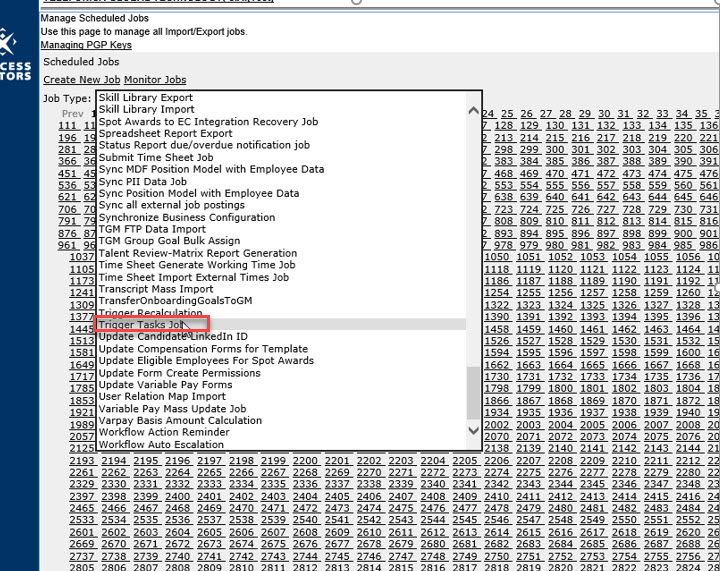Select Skill Library Import option
The height and width of the screenshot is (571, 720).
pos(146,109)
